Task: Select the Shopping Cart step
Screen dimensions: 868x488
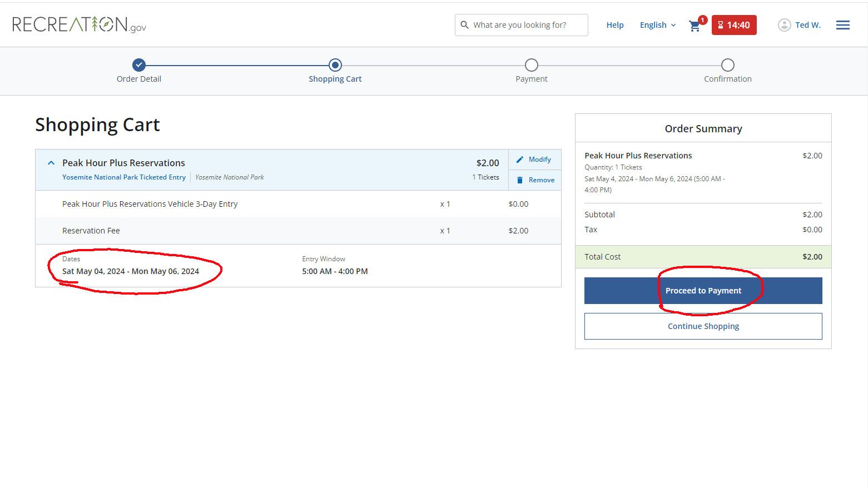Action: pos(335,65)
